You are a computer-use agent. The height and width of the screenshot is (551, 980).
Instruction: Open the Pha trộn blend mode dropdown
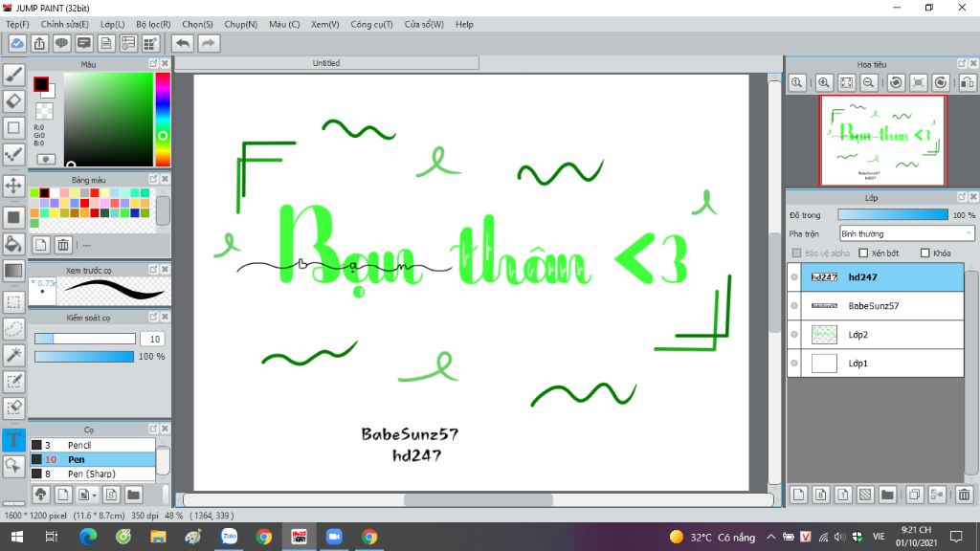pos(906,233)
